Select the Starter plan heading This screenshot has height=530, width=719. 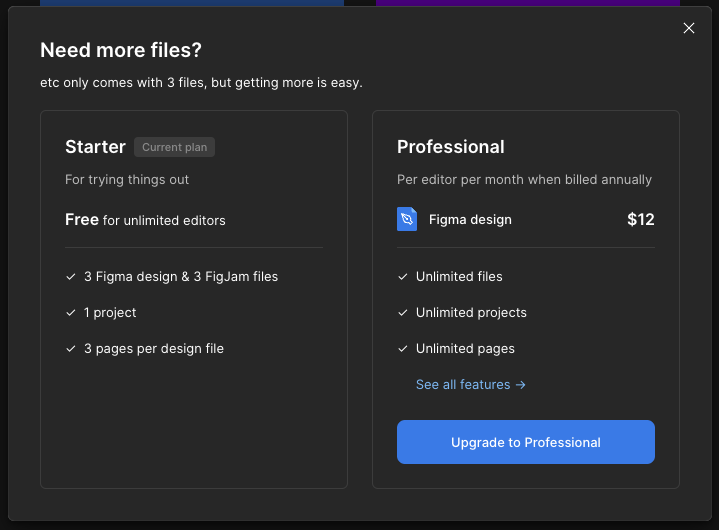point(95,147)
